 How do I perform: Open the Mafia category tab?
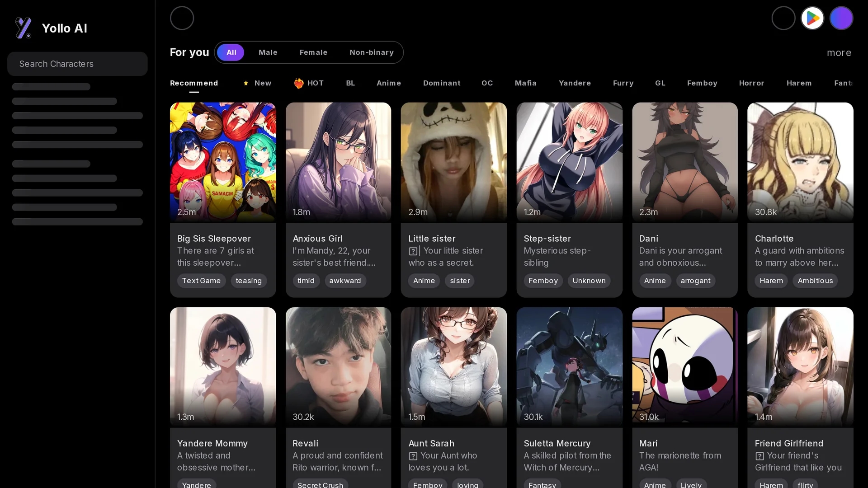[526, 83]
